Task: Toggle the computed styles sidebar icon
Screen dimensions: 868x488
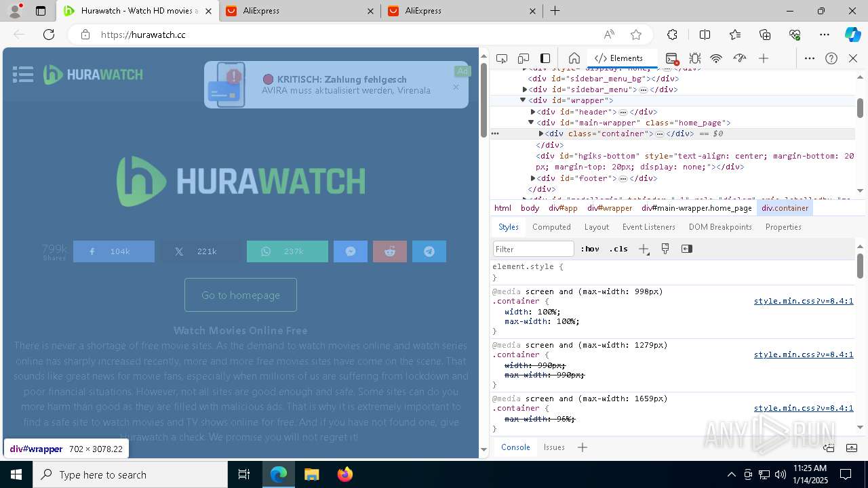Action: (x=686, y=249)
